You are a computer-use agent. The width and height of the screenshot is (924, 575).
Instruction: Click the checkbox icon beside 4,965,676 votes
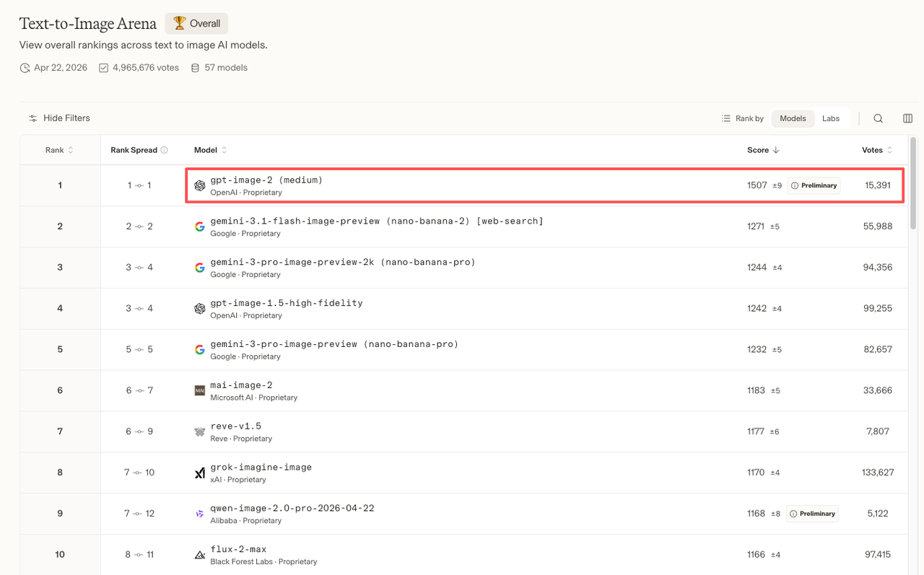click(x=103, y=68)
